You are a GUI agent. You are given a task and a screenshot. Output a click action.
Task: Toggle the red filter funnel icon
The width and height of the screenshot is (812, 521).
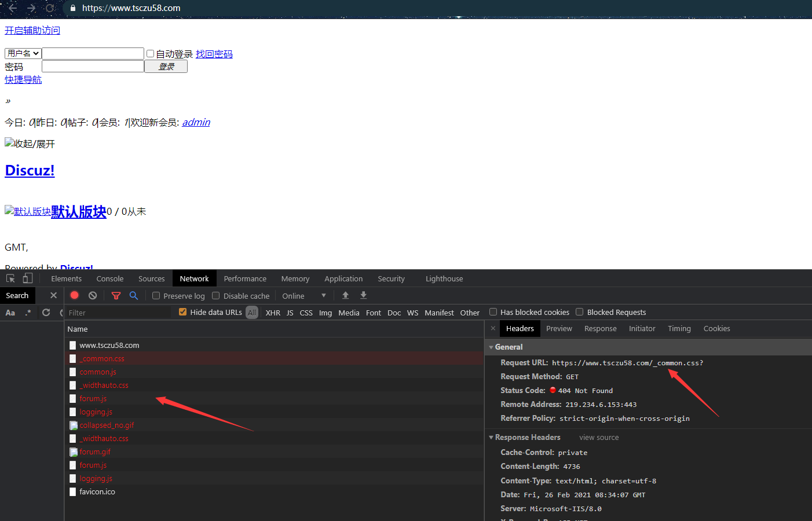(116, 296)
